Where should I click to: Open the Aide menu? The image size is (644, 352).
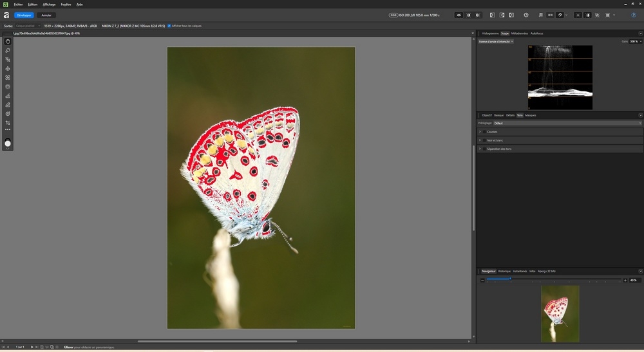pos(80,5)
